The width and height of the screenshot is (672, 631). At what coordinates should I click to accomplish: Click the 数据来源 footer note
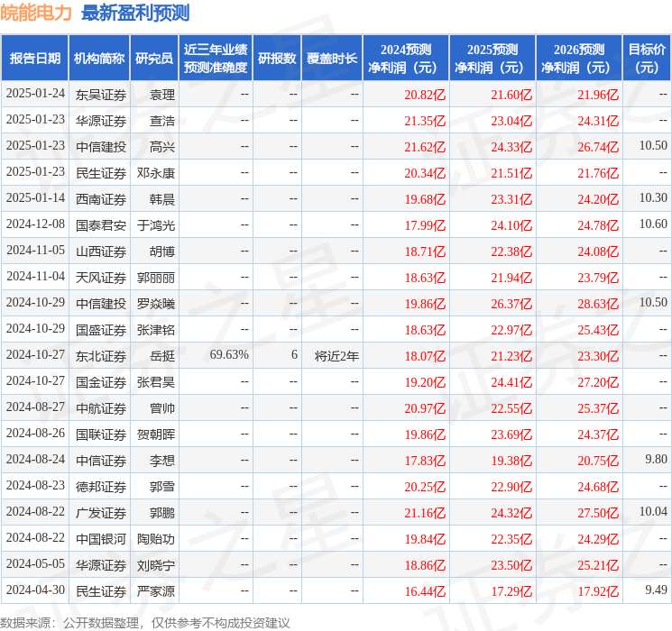tap(145, 623)
